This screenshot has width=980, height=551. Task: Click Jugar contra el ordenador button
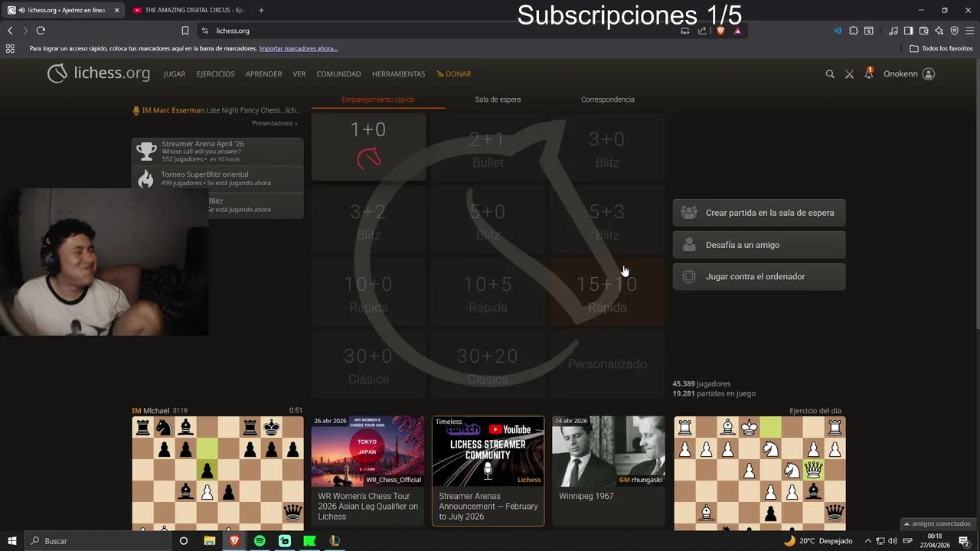pyautogui.click(x=759, y=276)
